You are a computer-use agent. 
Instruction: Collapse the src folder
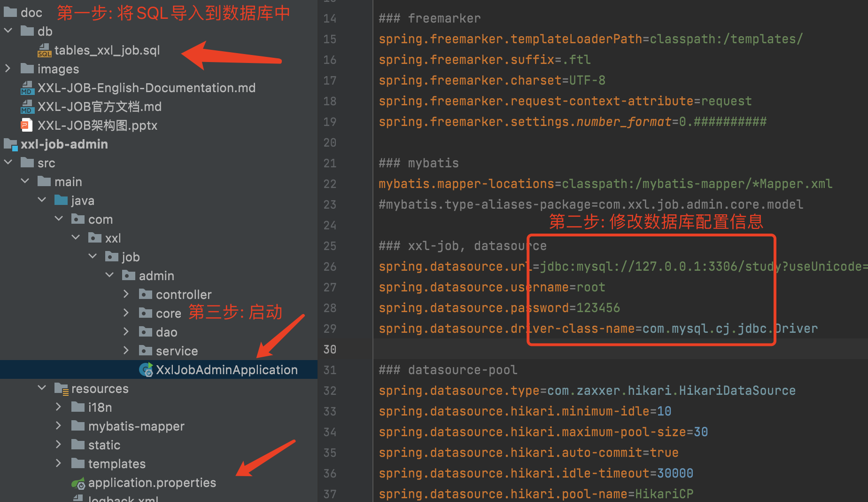tap(8, 163)
